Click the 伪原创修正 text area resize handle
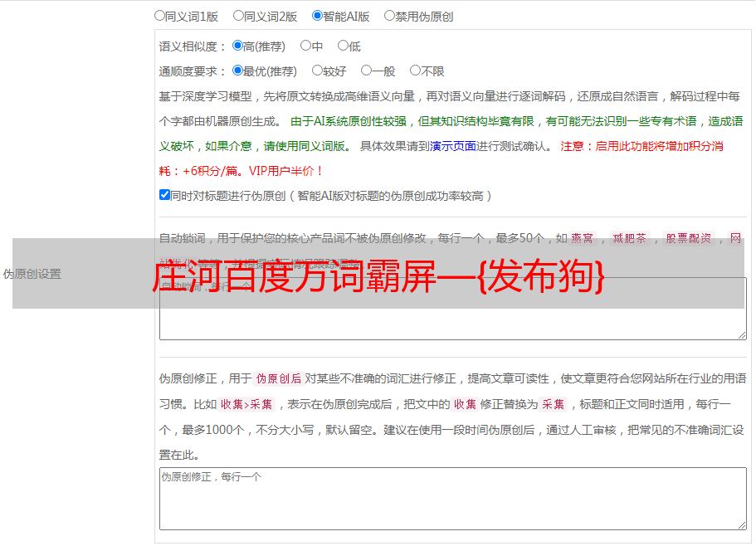 [x=741, y=524]
